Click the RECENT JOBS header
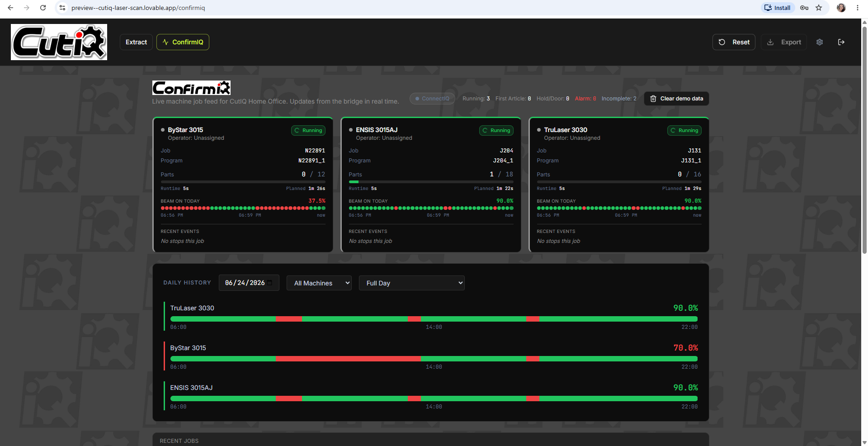 click(x=179, y=441)
